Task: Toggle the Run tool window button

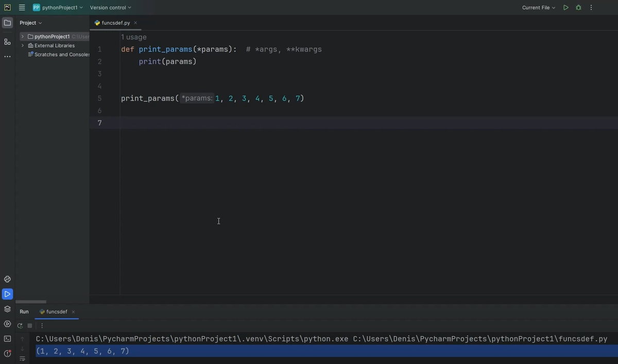Action: (7, 294)
